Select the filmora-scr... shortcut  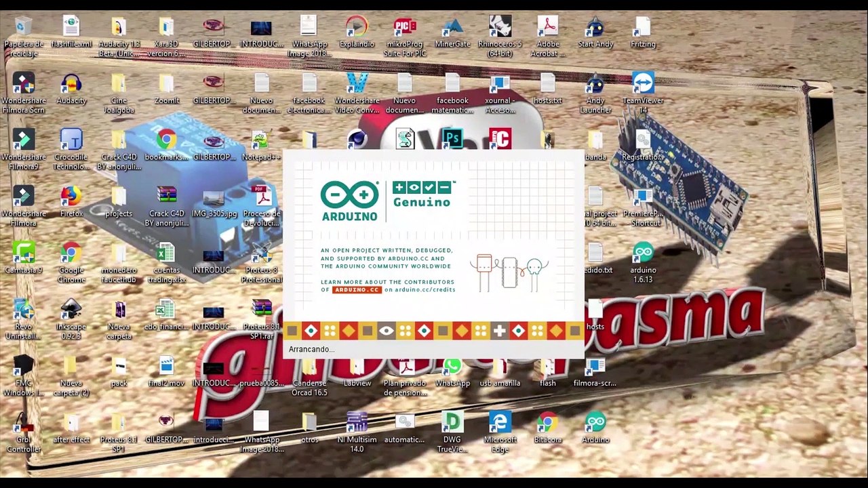(595, 373)
